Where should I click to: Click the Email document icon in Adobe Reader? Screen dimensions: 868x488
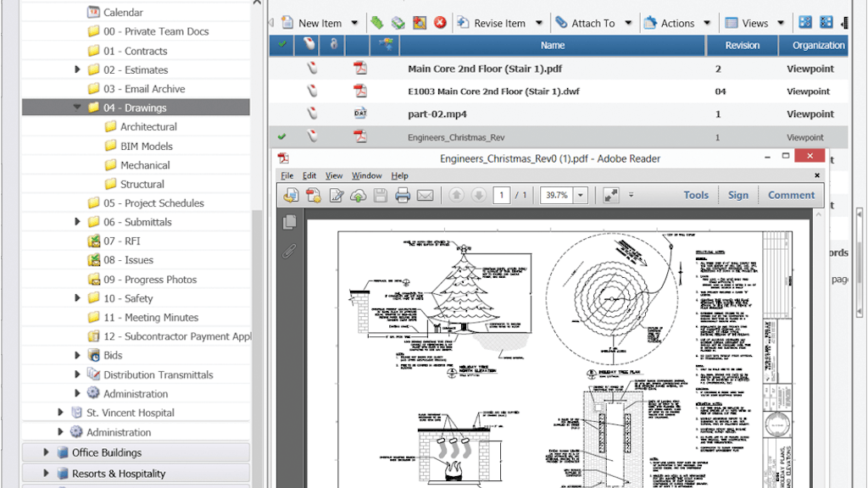425,195
